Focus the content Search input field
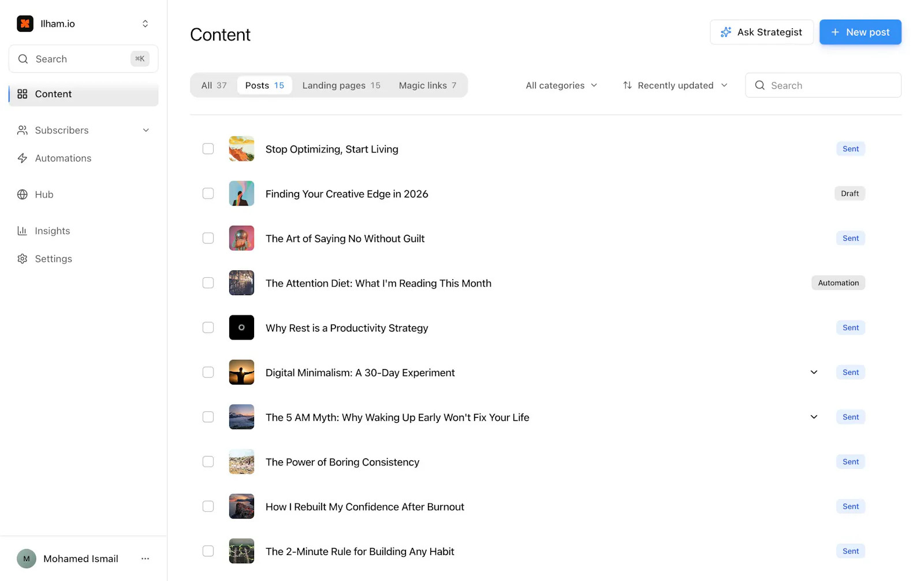This screenshot has height=581, width=924. click(823, 85)
